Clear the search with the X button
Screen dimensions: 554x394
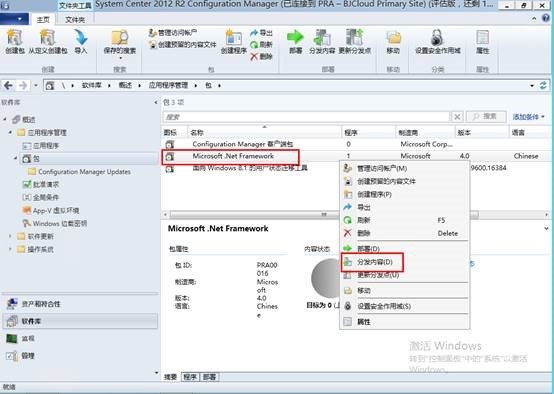point(457,117)
